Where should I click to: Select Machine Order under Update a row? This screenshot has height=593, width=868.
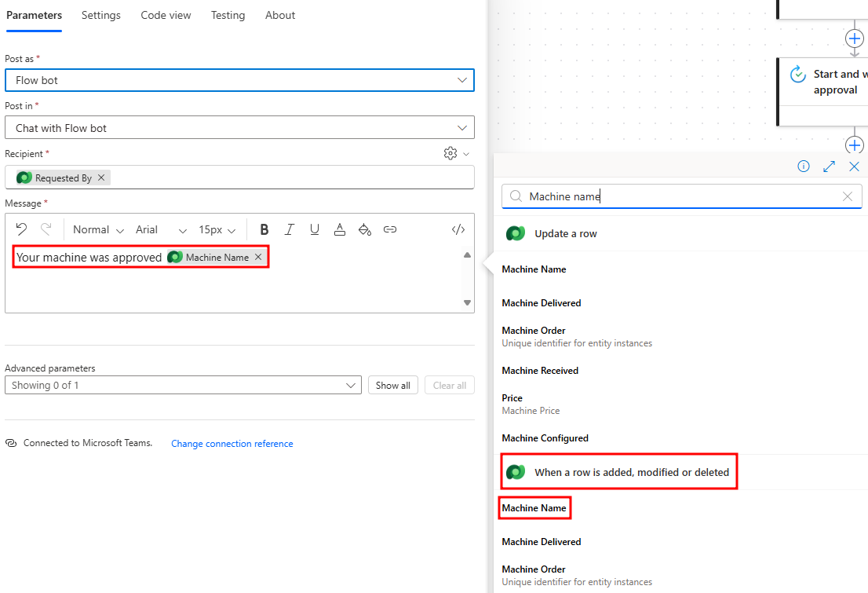coord(577,336)
